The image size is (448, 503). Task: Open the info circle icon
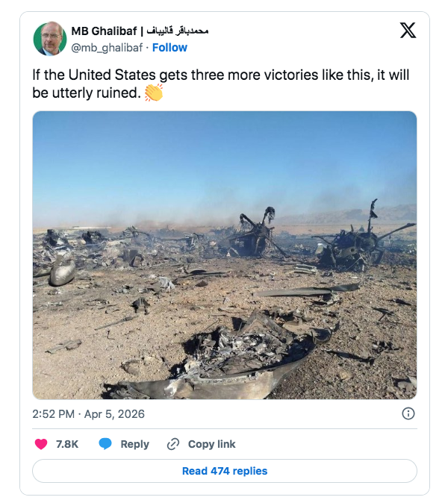point(408,413)
